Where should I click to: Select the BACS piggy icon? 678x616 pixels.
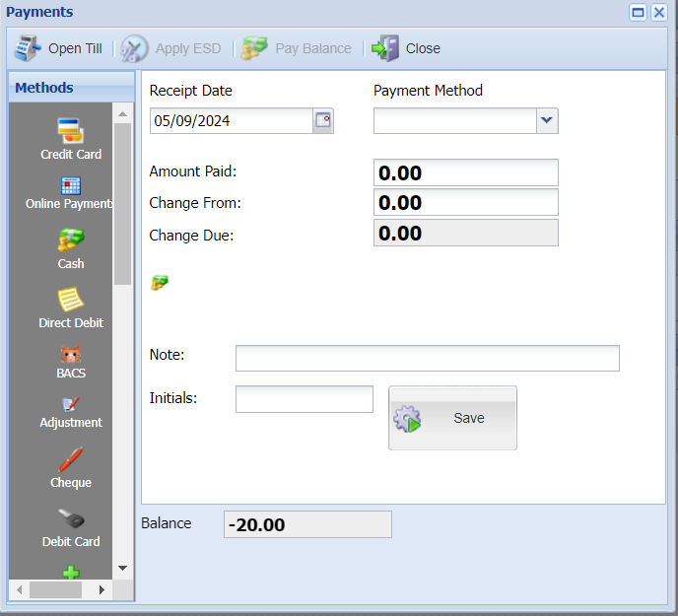point(71,354)
